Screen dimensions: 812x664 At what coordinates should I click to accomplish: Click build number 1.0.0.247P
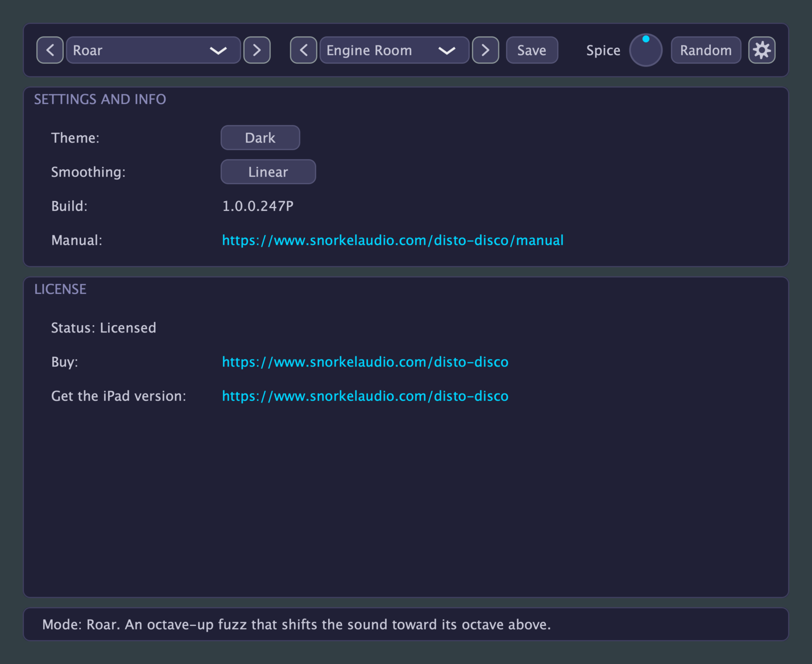pos(258,206)
